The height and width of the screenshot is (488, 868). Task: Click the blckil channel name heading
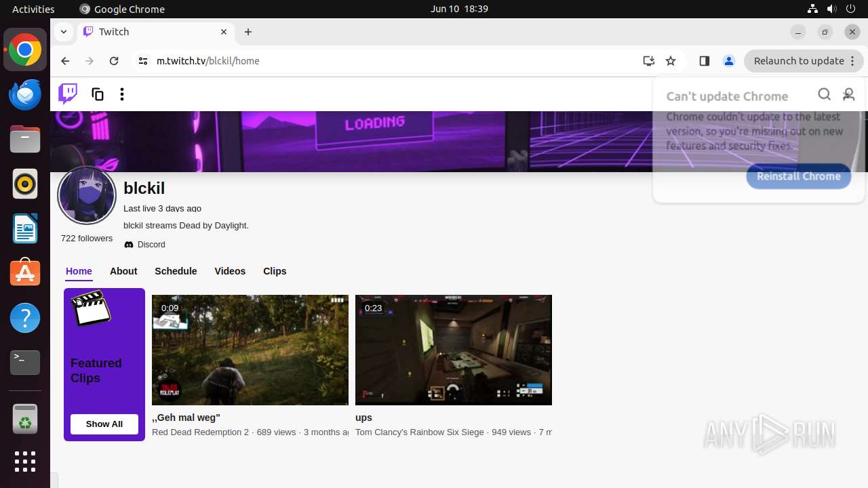coord(144,188)
